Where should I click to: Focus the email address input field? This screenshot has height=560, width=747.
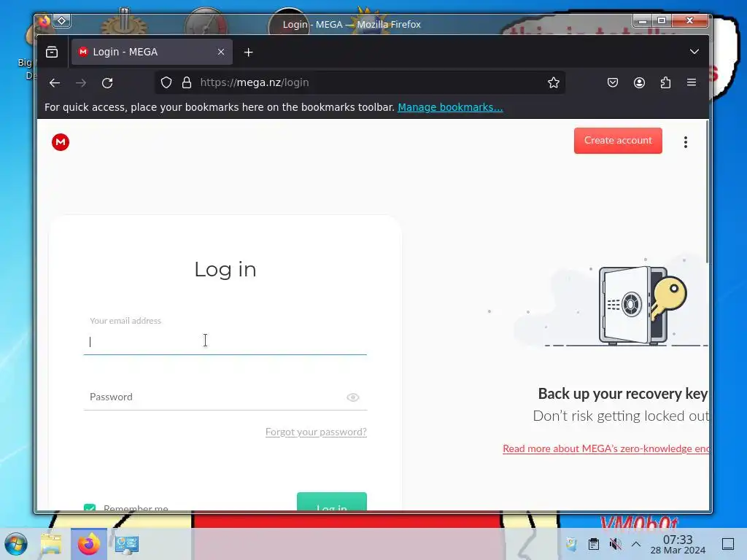click(225, 341)
